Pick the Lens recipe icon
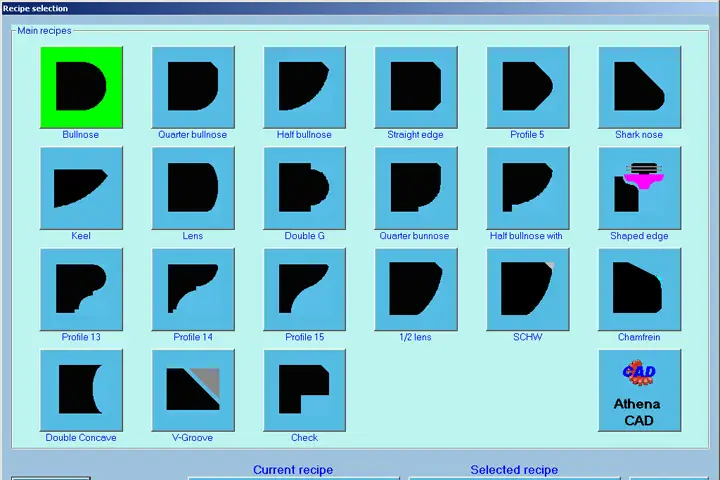 [193, 188]
